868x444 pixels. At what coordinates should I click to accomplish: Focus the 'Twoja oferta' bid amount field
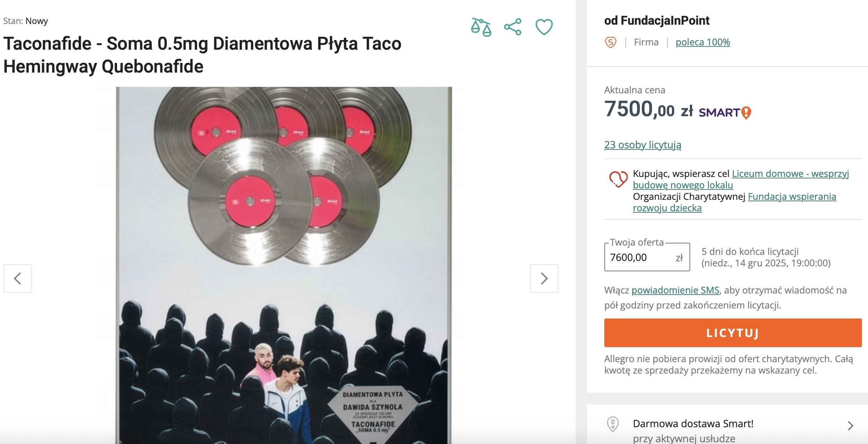(640, 257)
